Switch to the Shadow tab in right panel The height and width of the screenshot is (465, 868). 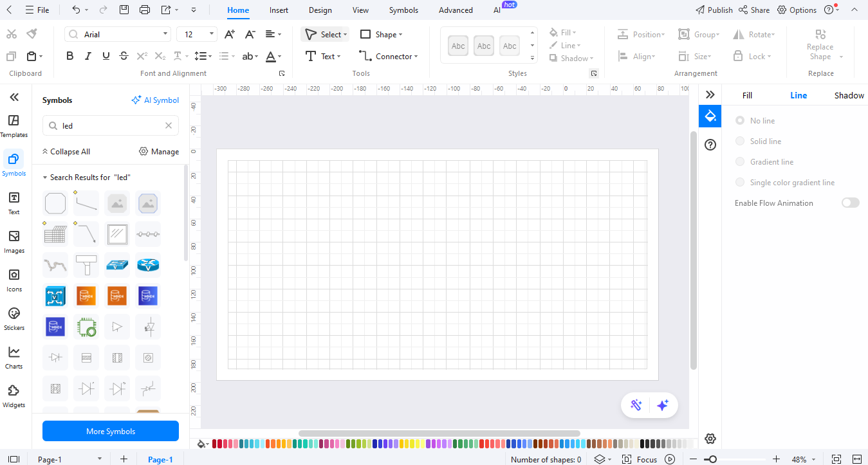(849, 95)
